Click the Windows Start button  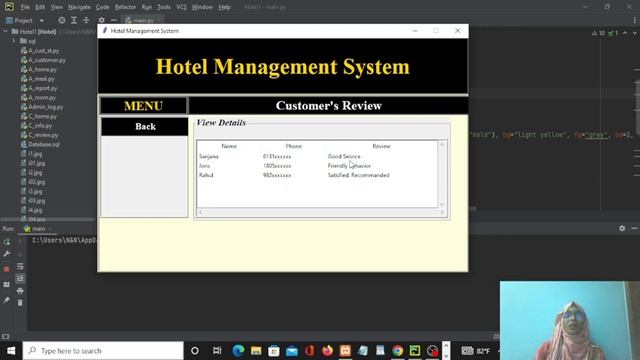click(11, 351)
